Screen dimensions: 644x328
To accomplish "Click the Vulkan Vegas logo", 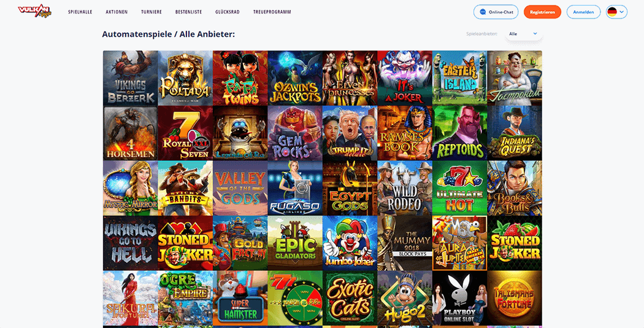I will click(34, 11).
